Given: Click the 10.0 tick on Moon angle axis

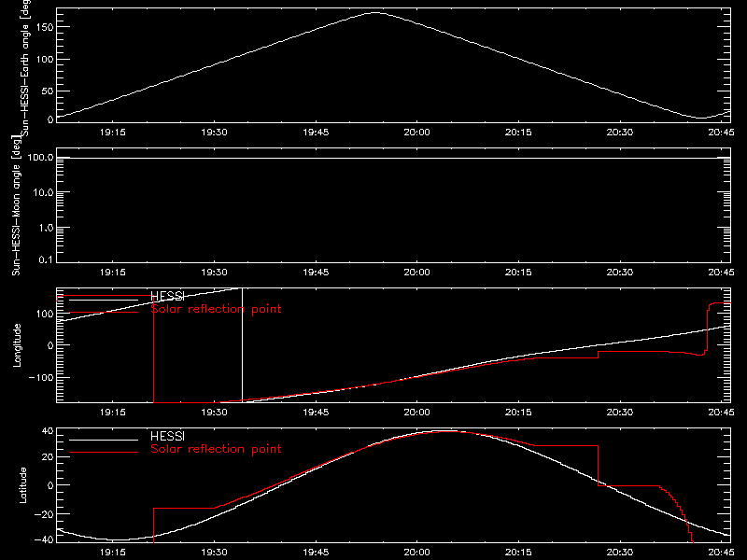Looking at the screenshot, I should click(43, 193).
